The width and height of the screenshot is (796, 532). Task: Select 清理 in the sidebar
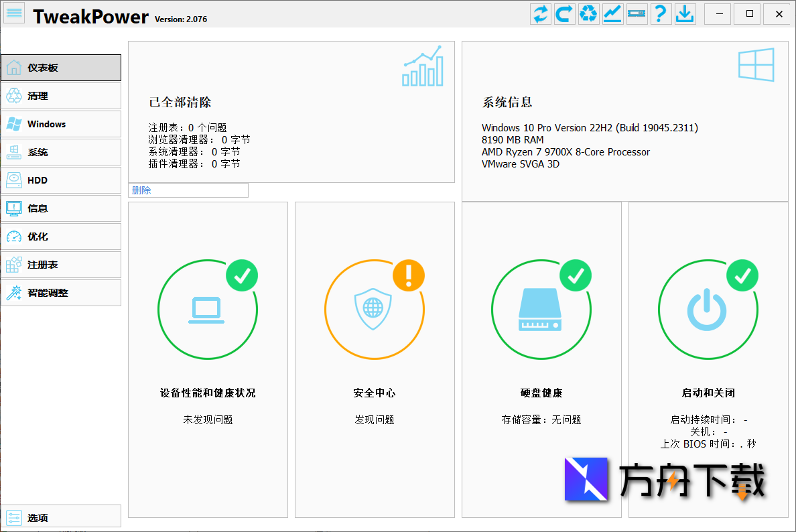pyautogui.click(x=60, y=96)
